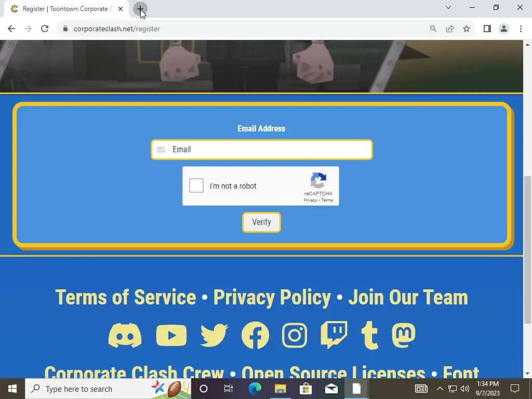Open the Discord social icon
This screenshot has width=532, height=399.
point(125,335)
